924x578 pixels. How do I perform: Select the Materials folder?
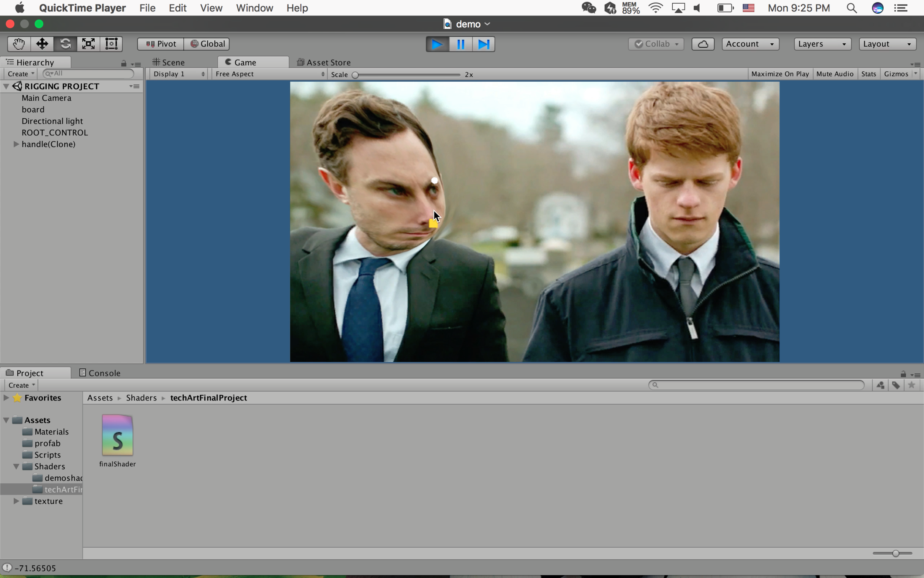[45, 432]
